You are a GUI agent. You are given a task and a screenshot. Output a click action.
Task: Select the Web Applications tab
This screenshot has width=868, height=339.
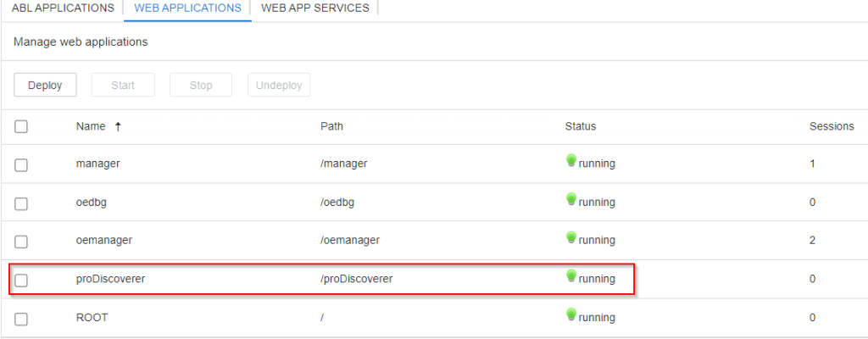[187, 8]
